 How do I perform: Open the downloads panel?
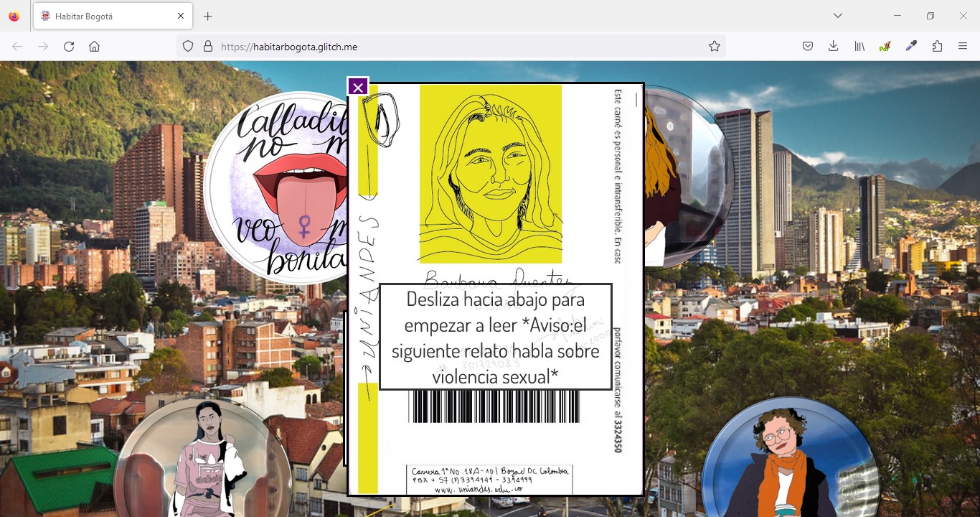coord(833,47)
